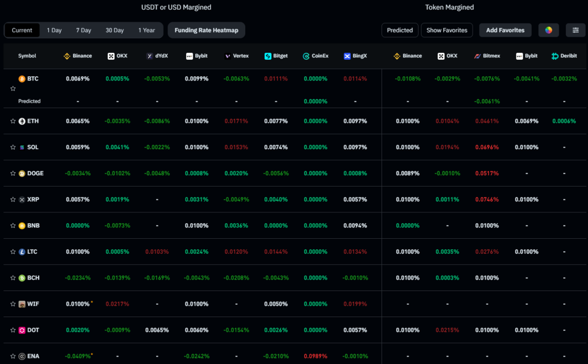Click the Bitcoin coin icon
Viewport: 588px width, 364px height.
[22, 79]
